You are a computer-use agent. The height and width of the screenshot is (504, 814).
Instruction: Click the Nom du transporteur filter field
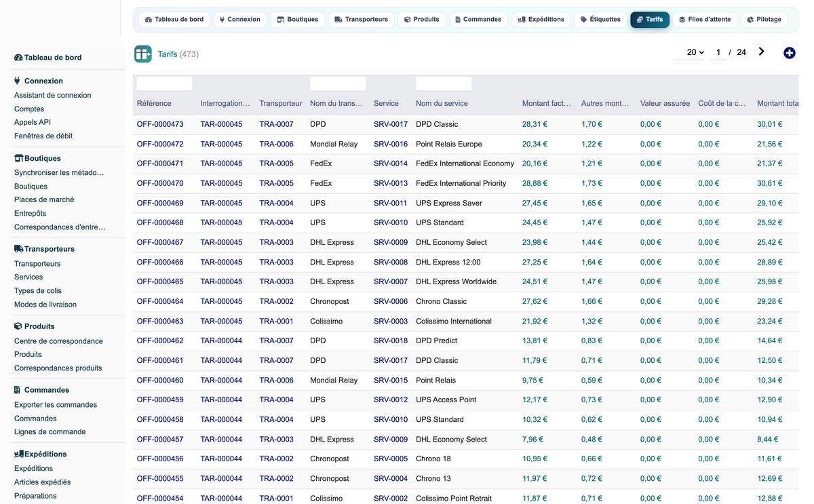click(338, 83)
